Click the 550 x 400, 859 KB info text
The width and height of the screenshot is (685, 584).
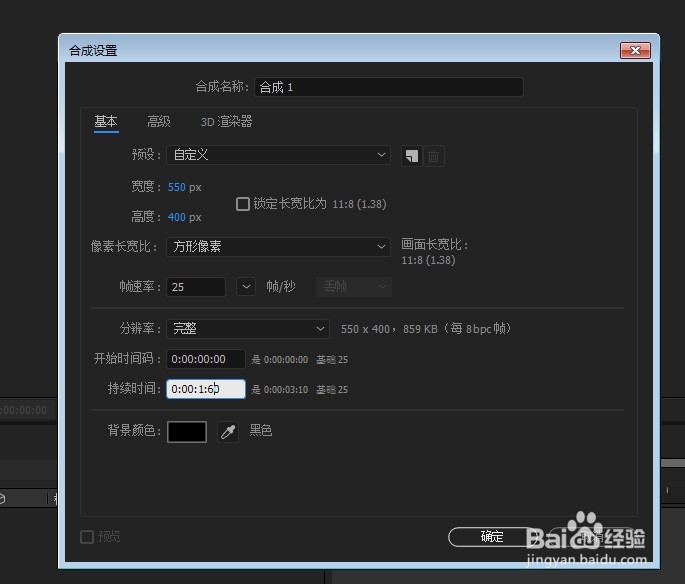pos(426,329)
